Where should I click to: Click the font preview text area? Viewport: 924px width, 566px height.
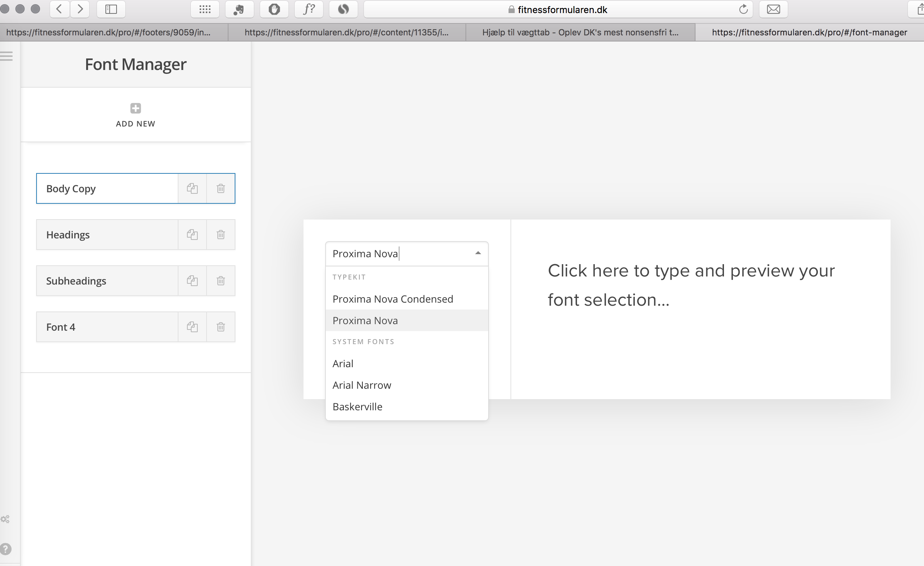(x=691, y=285)
